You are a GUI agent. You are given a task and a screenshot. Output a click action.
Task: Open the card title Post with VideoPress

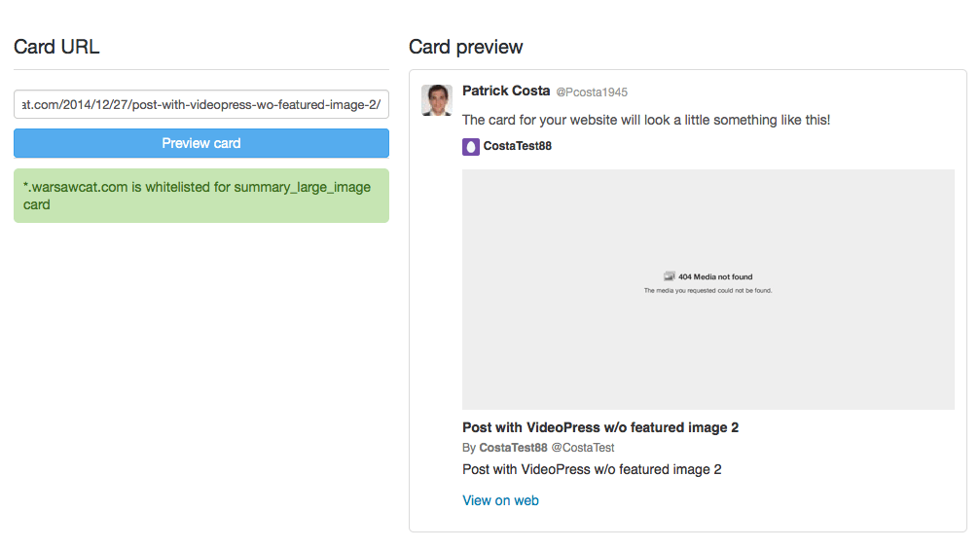click(x=600, y=427)
